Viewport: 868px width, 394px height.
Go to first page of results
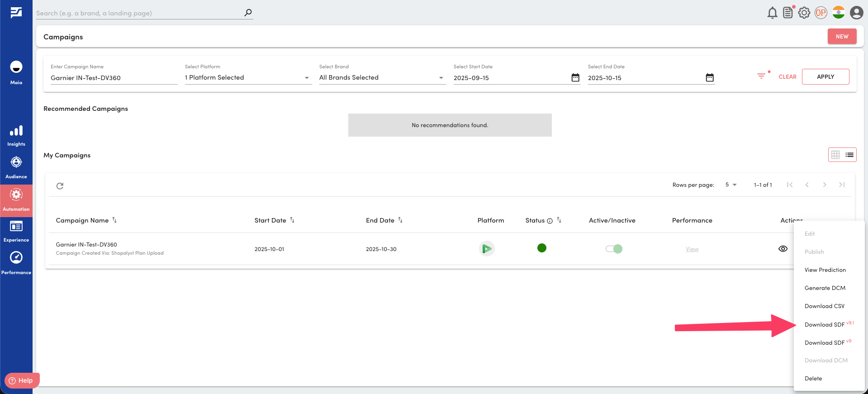pos(790,185)
